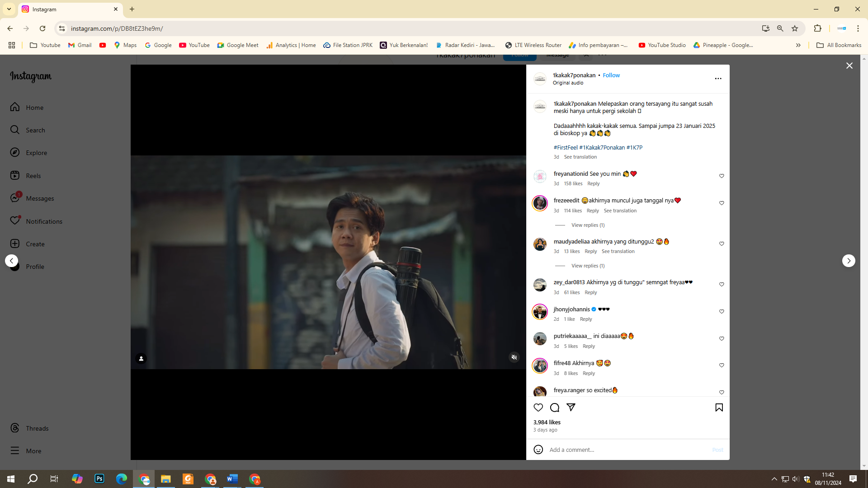The height and width of the screenshot is (488, 868).
Task: Save post with bookmark icon
Action: (x=719, y=408)
